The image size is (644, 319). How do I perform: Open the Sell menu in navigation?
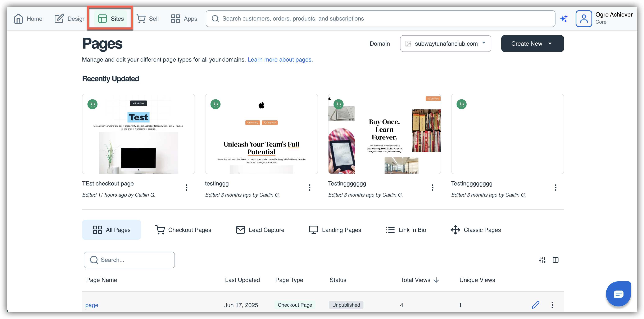(147, 19)
